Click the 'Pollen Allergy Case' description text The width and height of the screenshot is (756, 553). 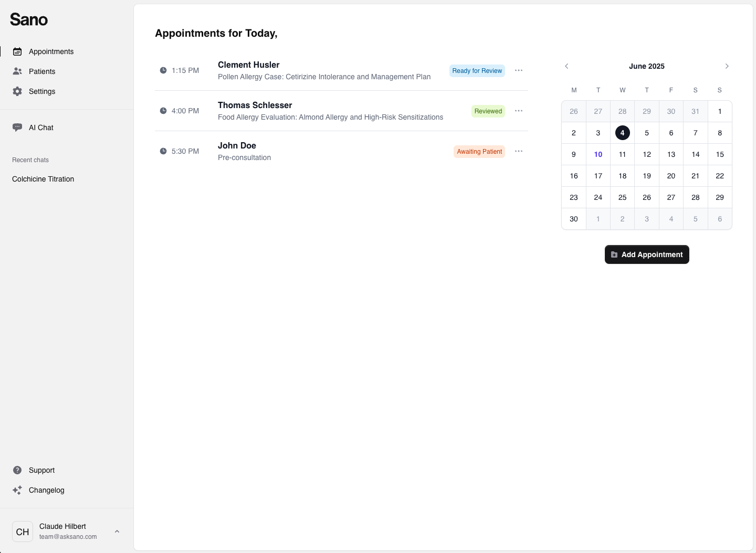click(324, 77)
